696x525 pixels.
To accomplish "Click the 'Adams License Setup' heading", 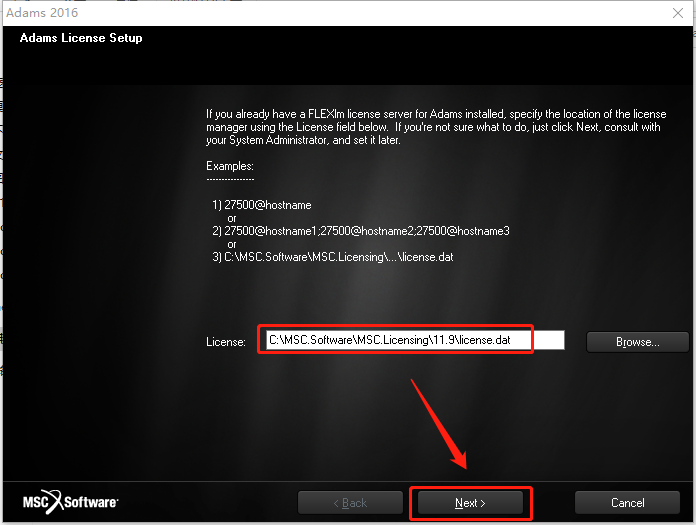I will (81, 38).
